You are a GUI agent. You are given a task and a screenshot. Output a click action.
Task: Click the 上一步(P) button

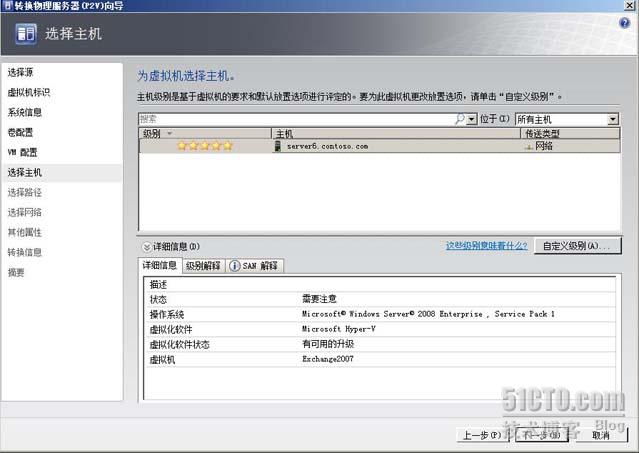click(483, 435)
